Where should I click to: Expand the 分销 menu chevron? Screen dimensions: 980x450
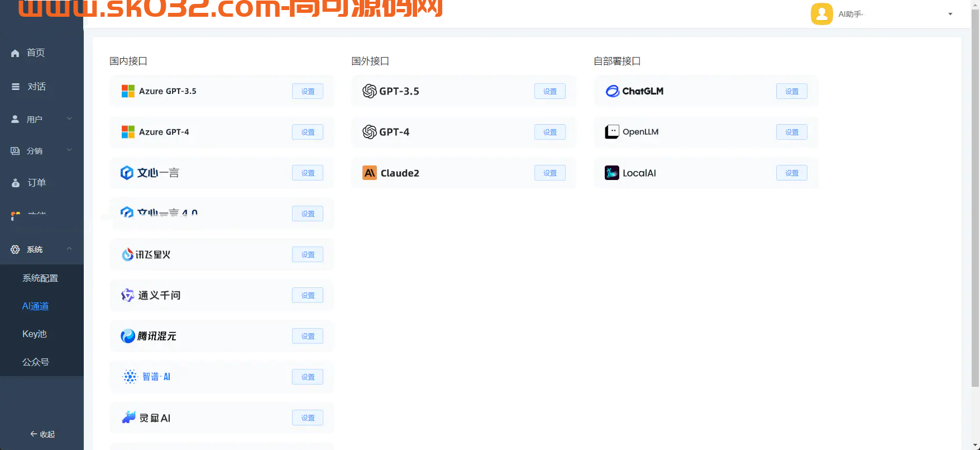pyautogui.click(x=69, y=150)
